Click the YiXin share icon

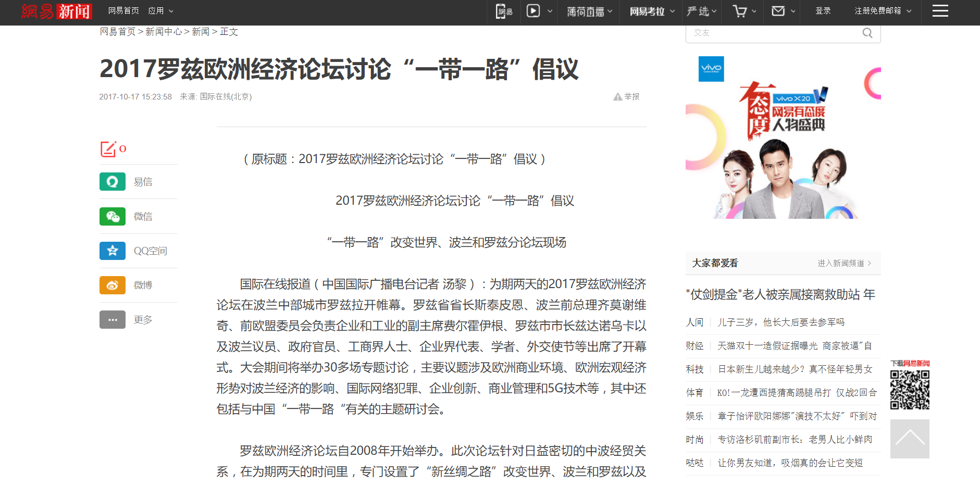[112, 182]
